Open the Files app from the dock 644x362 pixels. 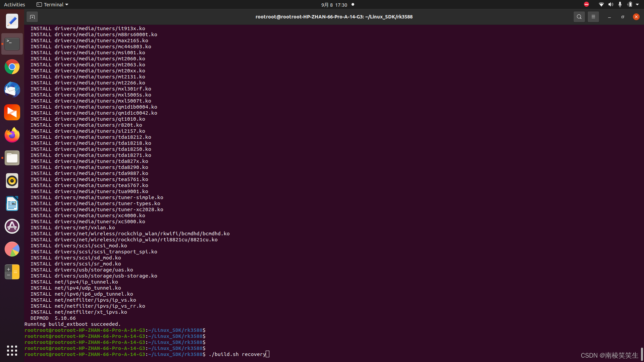coord(12,158)
